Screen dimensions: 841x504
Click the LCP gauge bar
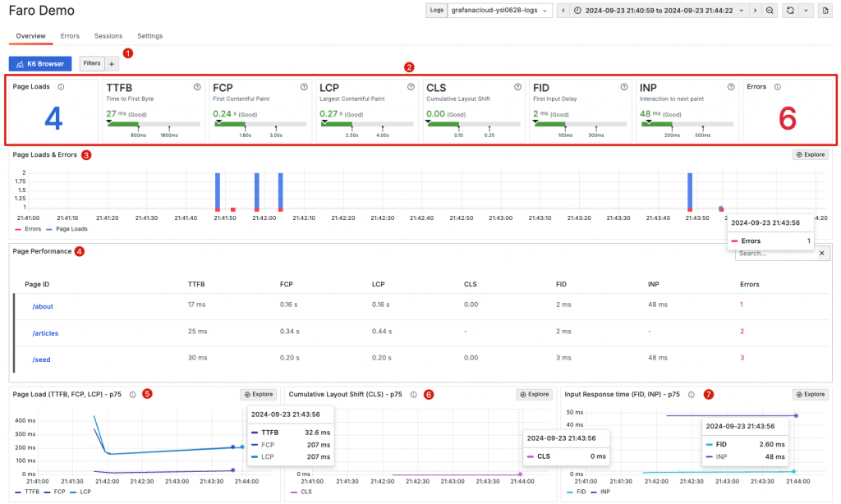click(x=367, y=125)
